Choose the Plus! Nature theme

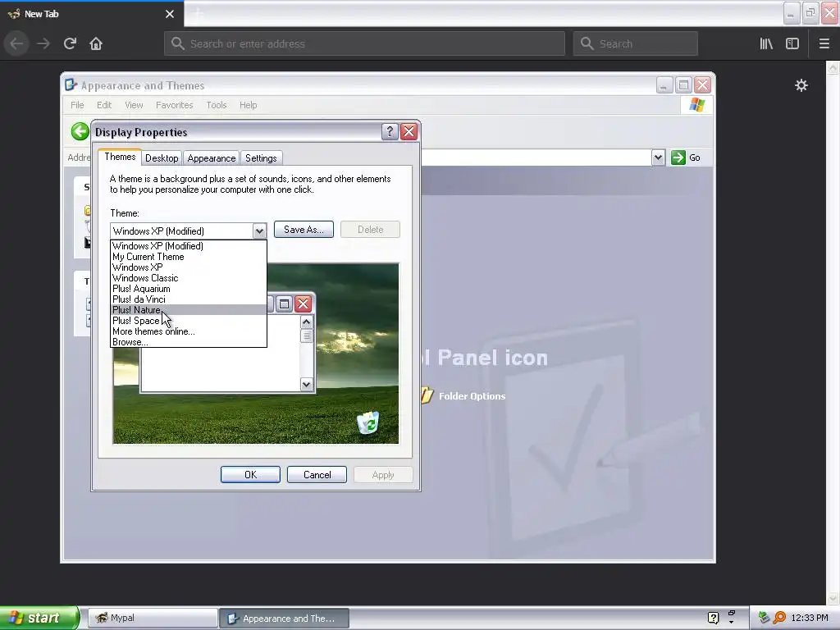click(x=188, y=309)
